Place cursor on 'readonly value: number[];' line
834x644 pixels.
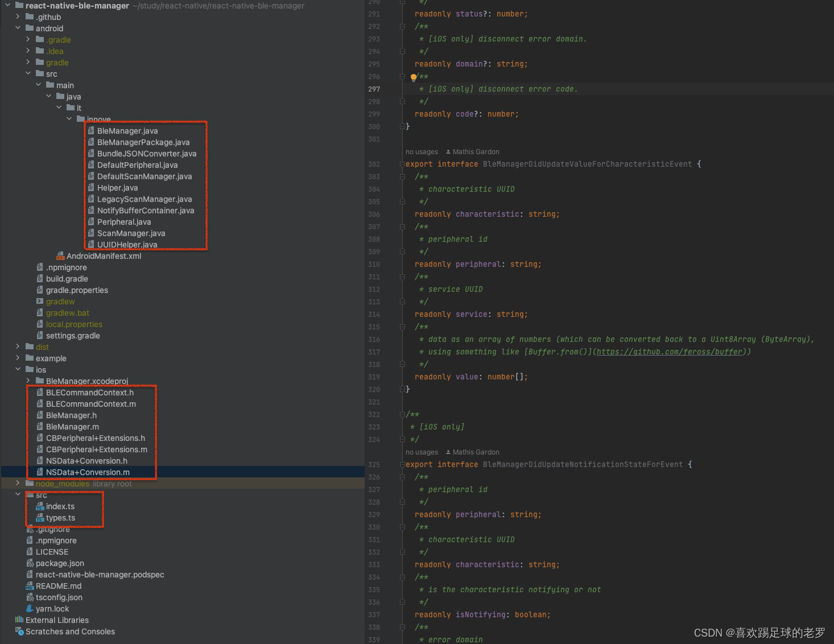[471, 377]
